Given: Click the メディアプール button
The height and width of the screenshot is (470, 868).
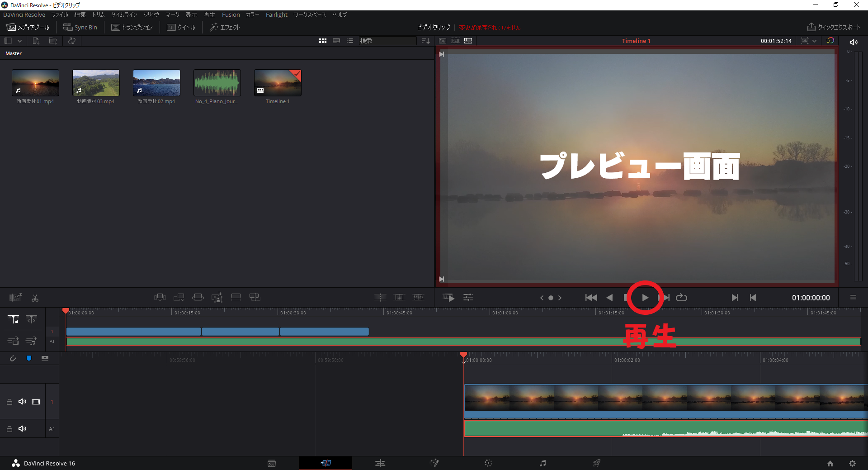Looking at the screenshot, I should pos(28,27).
